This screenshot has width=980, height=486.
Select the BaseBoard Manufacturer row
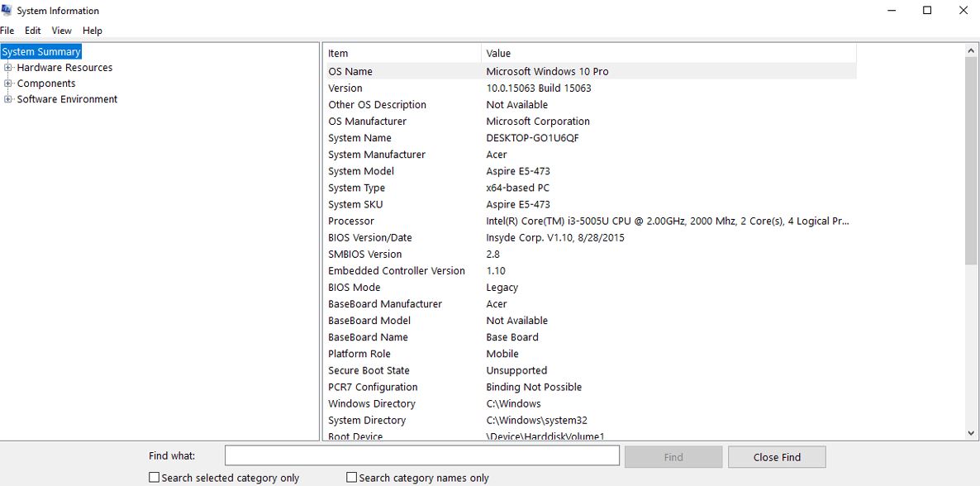pyautogui.click(x=591, y=304)
